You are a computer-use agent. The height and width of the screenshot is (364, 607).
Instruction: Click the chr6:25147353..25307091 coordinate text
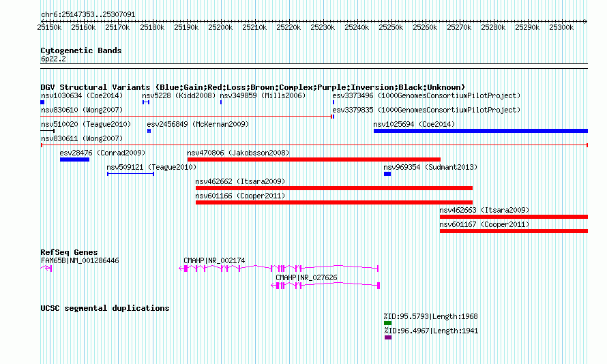pos(88,15)
